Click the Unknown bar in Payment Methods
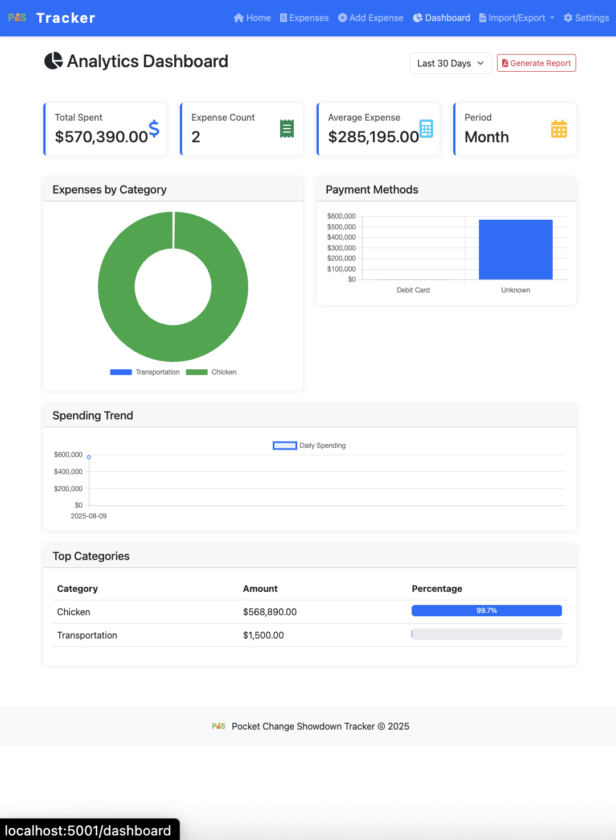 coord(515,249)
